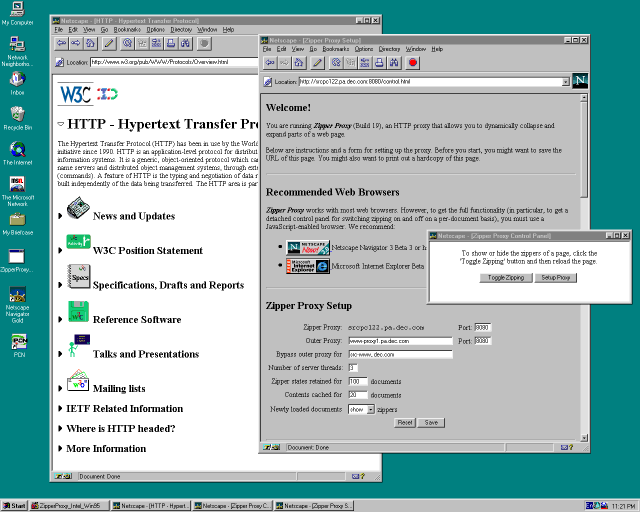The width and height of the screenshot is (640, 512).
Task: Select the My Briefcase desktop icon
Action: (17, 219)
